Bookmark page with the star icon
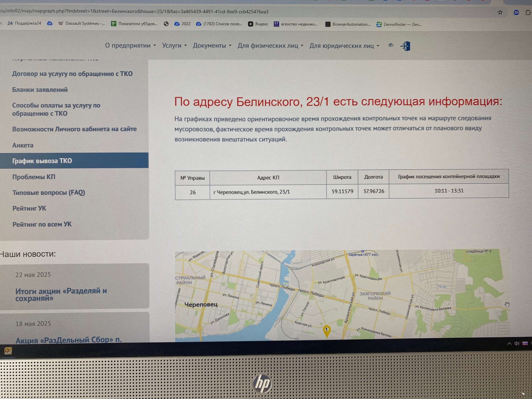 click(x=500, y=12)
